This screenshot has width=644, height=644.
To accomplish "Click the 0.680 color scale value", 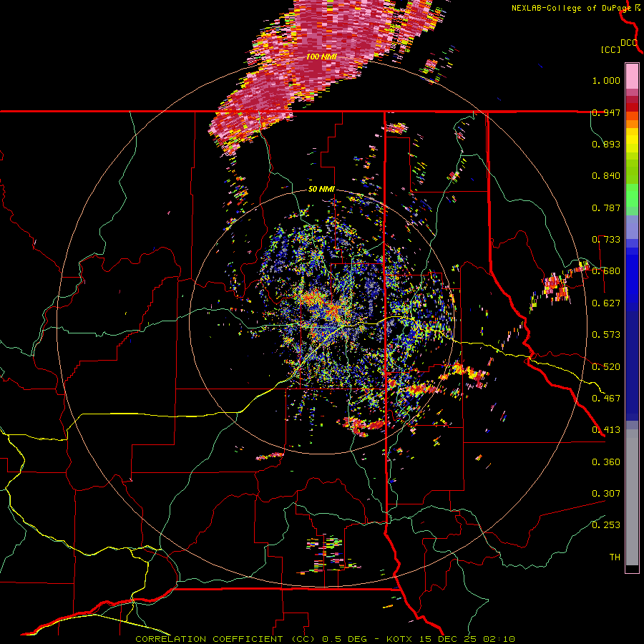I will coord(606,271).
